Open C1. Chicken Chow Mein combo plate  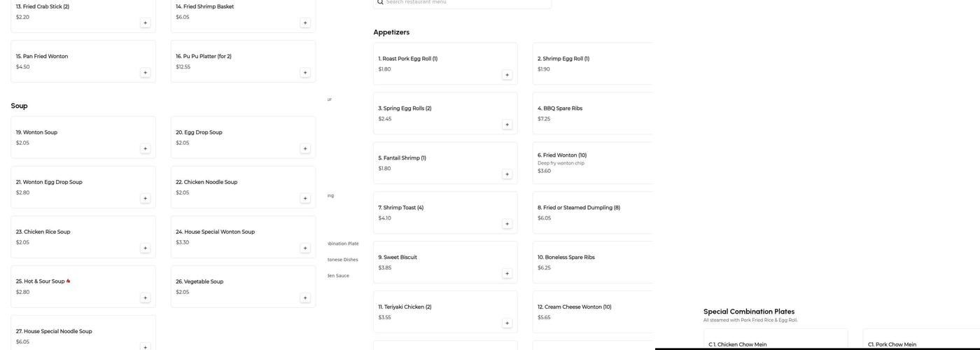775,342
